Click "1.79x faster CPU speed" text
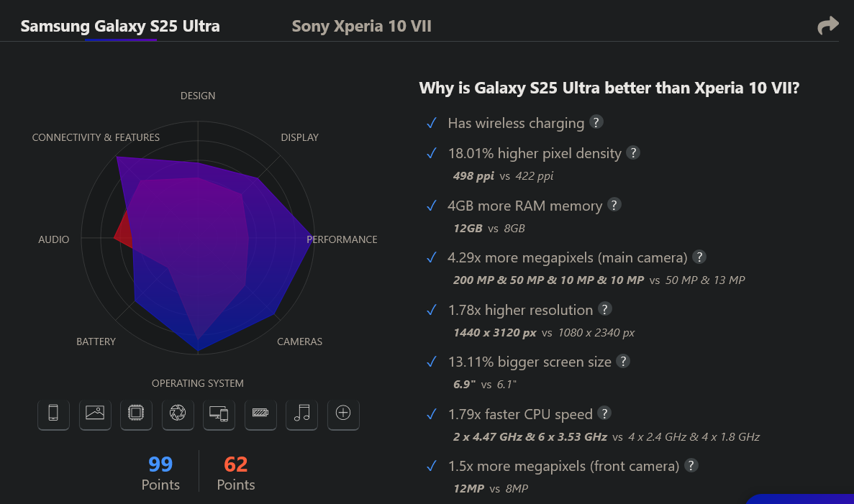 point(519,414)
